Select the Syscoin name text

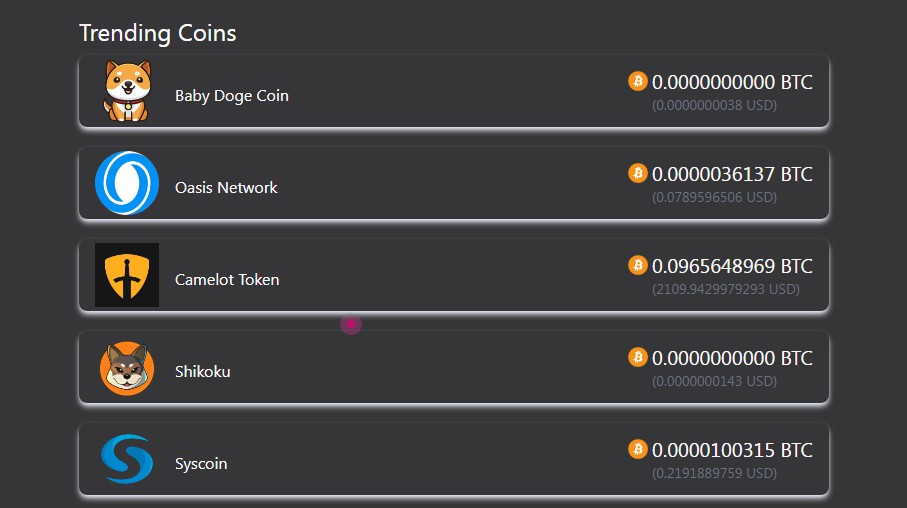201,464
